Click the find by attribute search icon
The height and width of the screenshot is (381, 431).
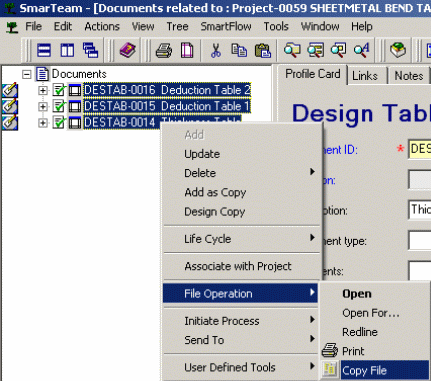pyautogui.click(x=361, y=51)
